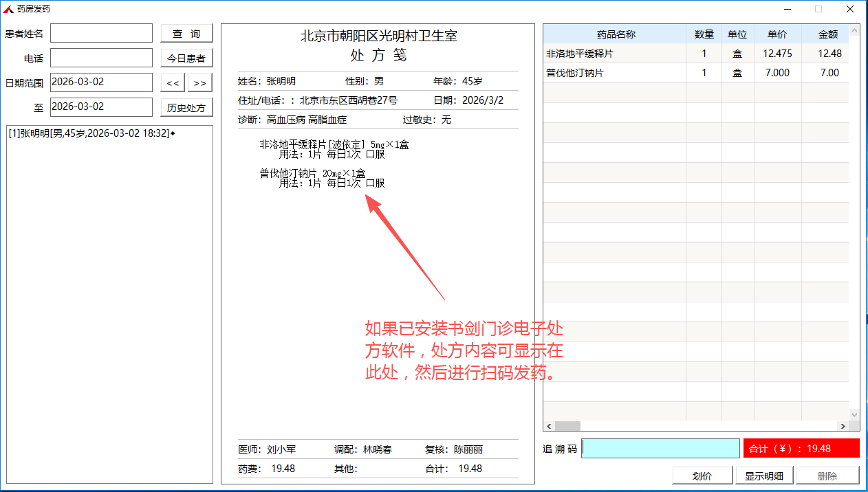
Task: Click the 今日患者 button
Action: pyautogui.click(x=186, y=58)
